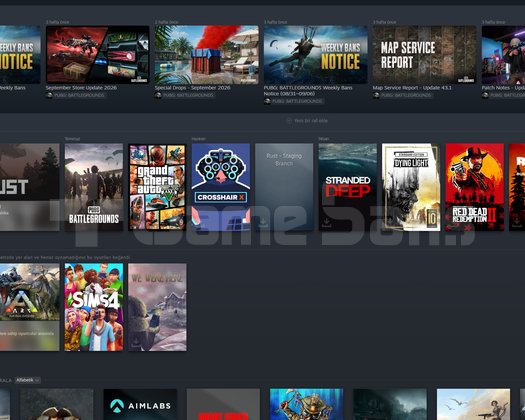The height and width of the screenshot is (420, 525).
Task: Click PUBG: BATTLEGROUNDS label under Weekly Bans
Action: tap(297, 101)
